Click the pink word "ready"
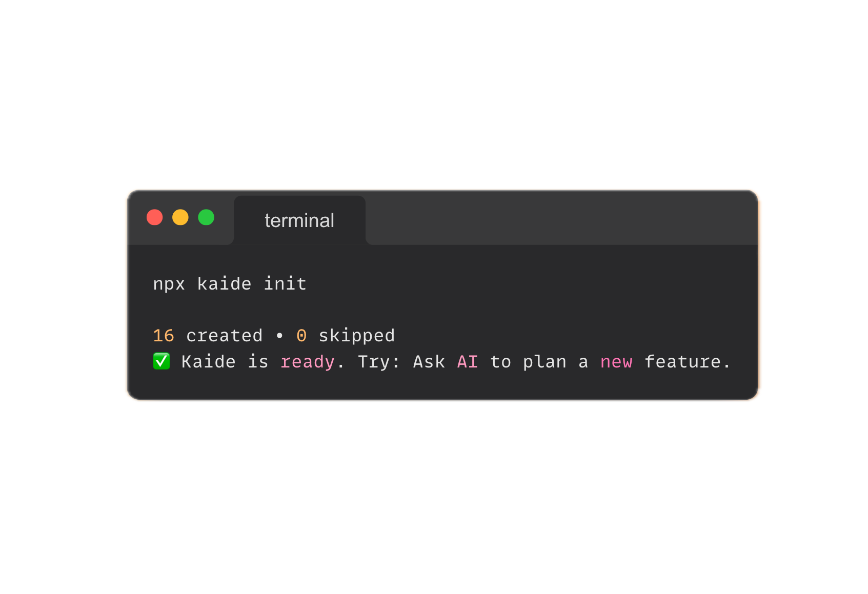This screenshot has width=868, height=594. pos(308,362)
